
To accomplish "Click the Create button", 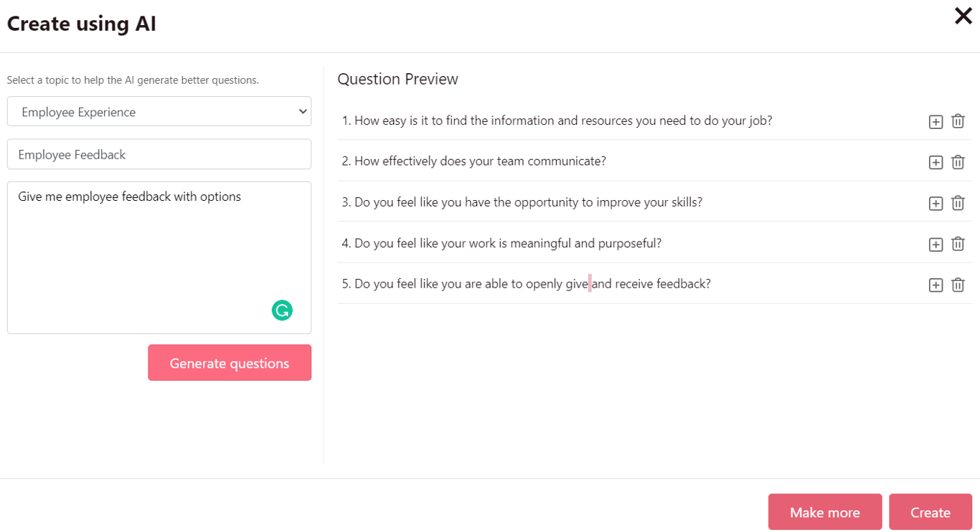I will (930, 512).
